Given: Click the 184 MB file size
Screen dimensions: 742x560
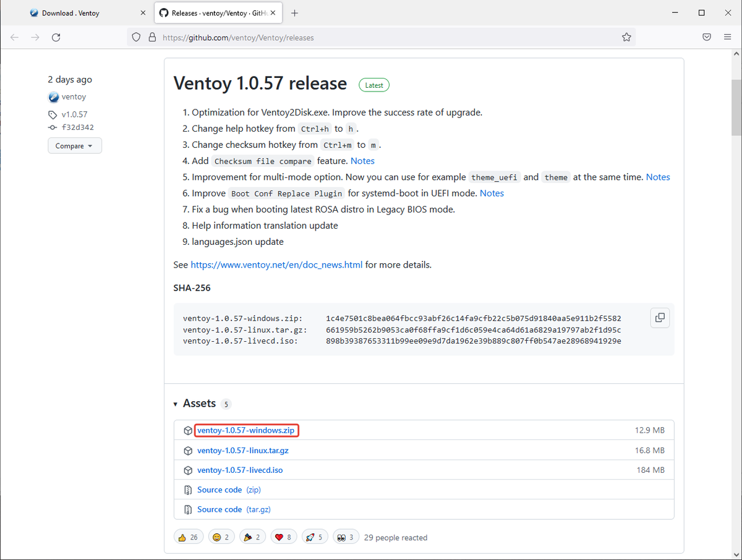Looking at the screenshot, I should click(x=650, y=470).
